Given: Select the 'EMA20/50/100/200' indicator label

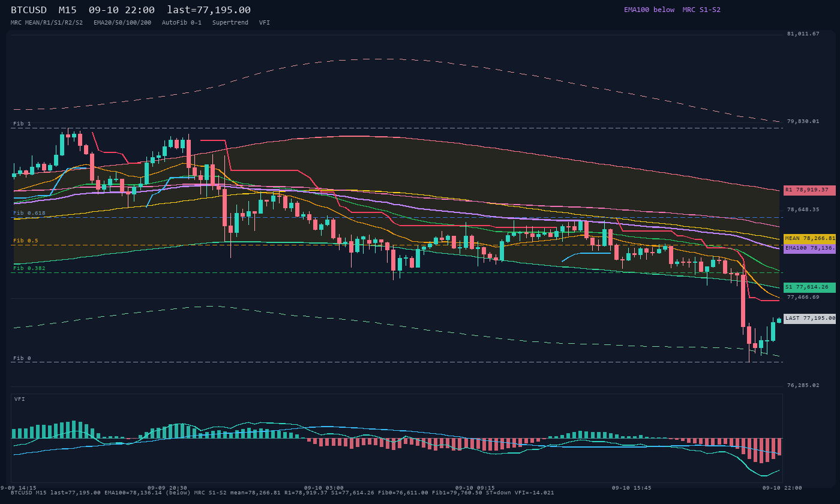Looking at the screenshot, I should pyautogui.click(x=122, y=23).
